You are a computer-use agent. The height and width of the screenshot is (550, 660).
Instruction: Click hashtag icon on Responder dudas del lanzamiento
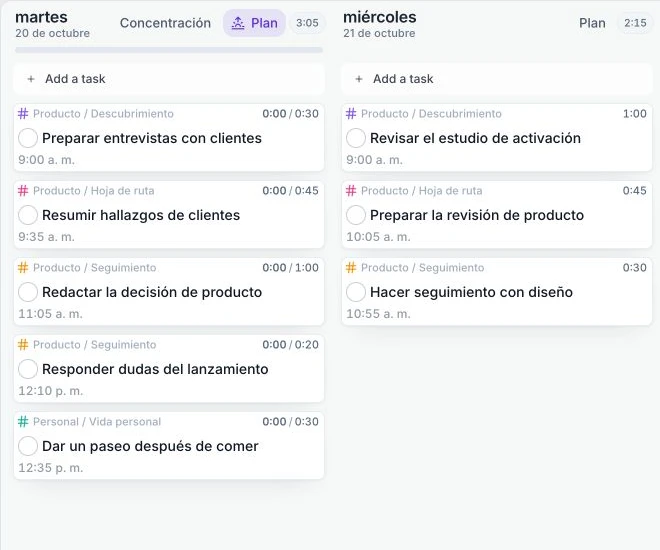23,345
